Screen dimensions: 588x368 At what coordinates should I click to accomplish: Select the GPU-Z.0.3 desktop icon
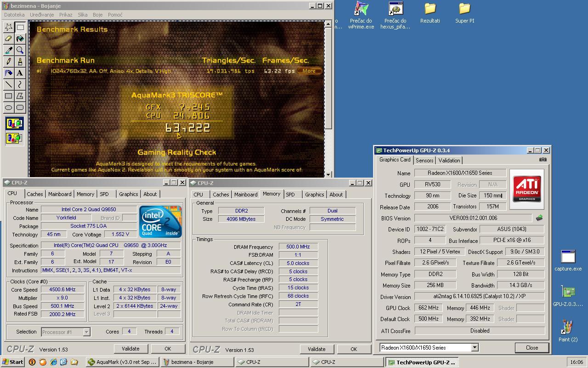point(568,296)
